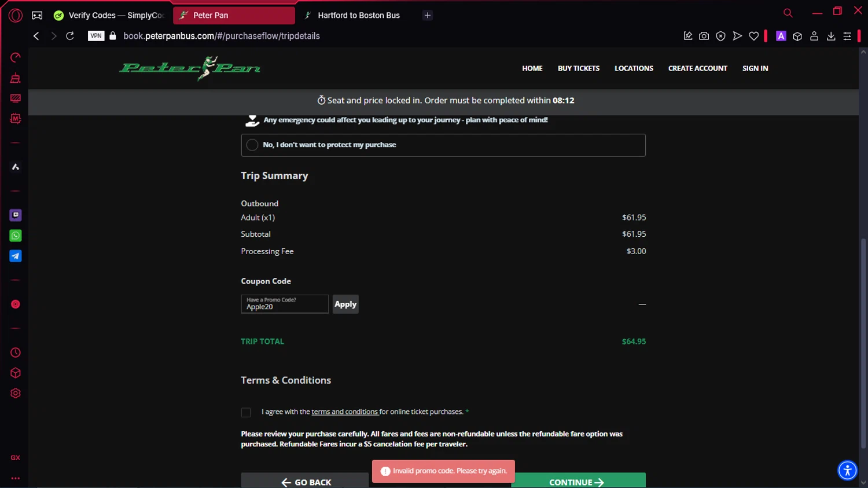This screenshot has width=868, height=488.
Task: Open WhatsApp messenger in sidebar
Action: tap(16, 236)
